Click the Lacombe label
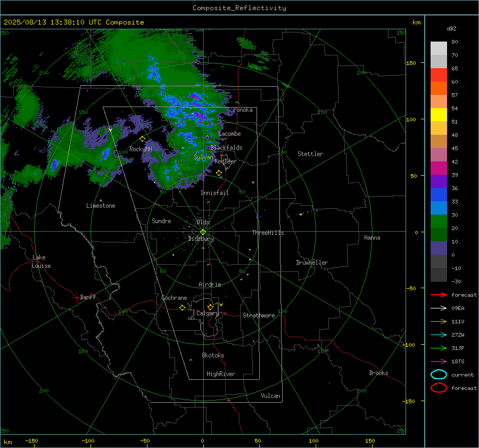 [229, 134]
